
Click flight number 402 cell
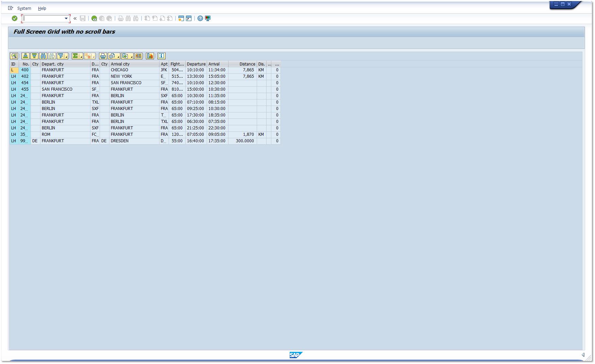25,76
